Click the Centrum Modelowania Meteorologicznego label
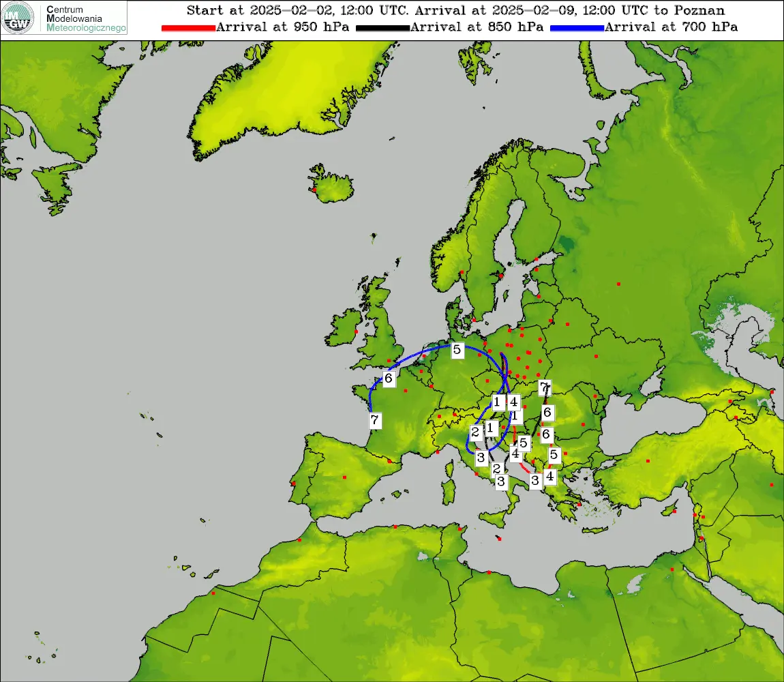 (86, 18)
